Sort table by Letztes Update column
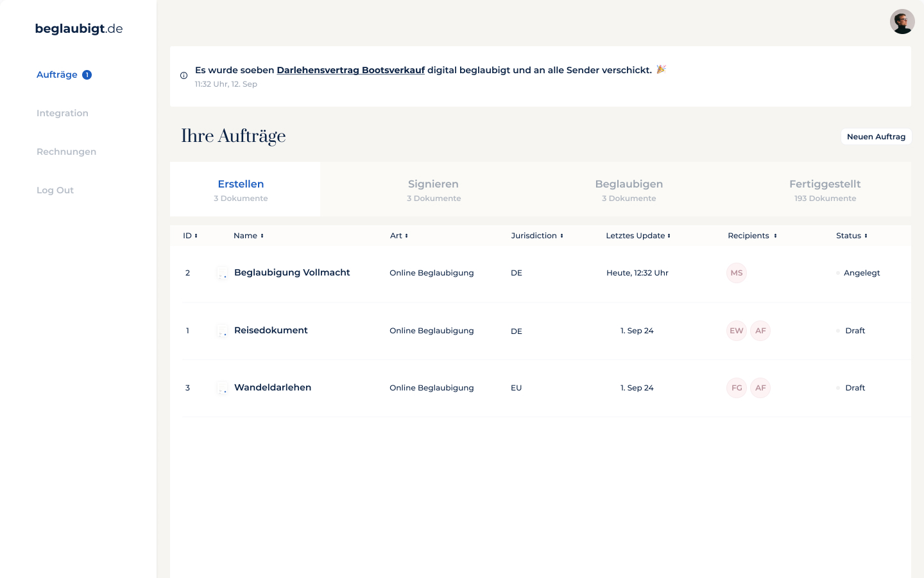924x578 pixels. click(x=638, y=236)
